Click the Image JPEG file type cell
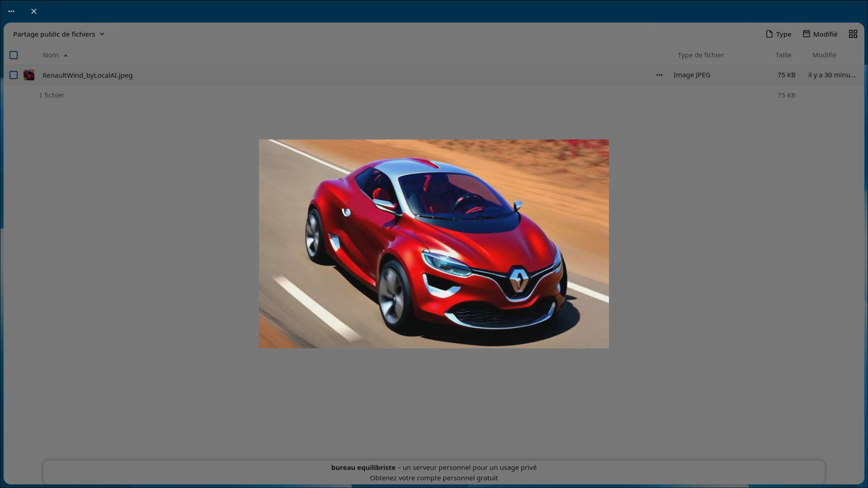The width and height of the screenshot is (868, 488). coord(692,75)
